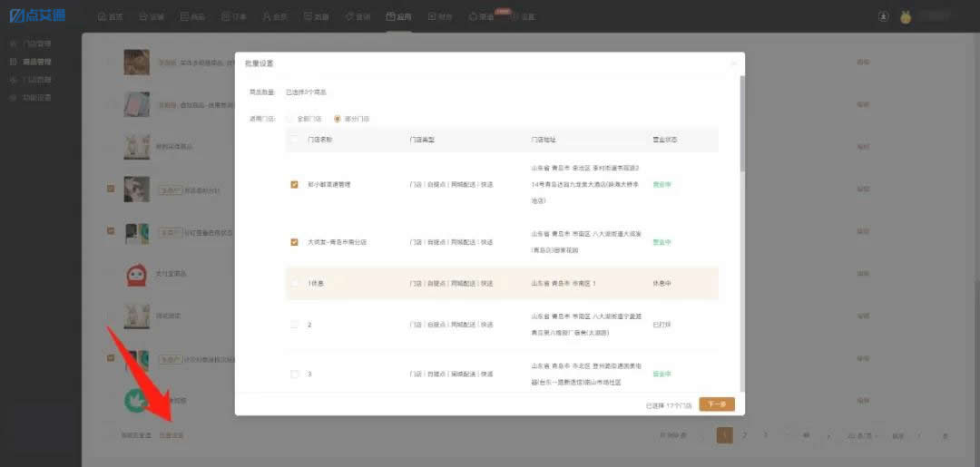
Task: Select the 全部门店 radio option
Action: (304, 119)
